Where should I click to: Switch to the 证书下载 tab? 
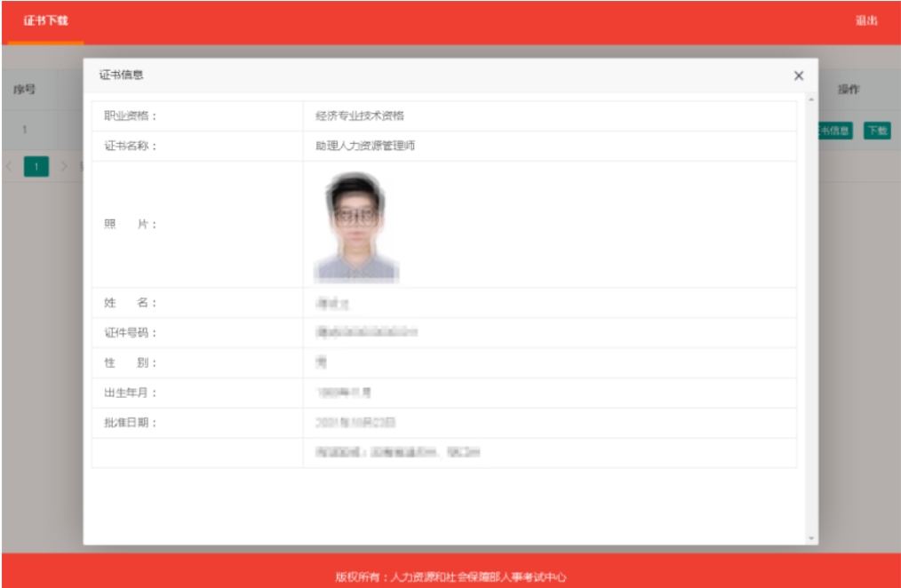(45, 20)
